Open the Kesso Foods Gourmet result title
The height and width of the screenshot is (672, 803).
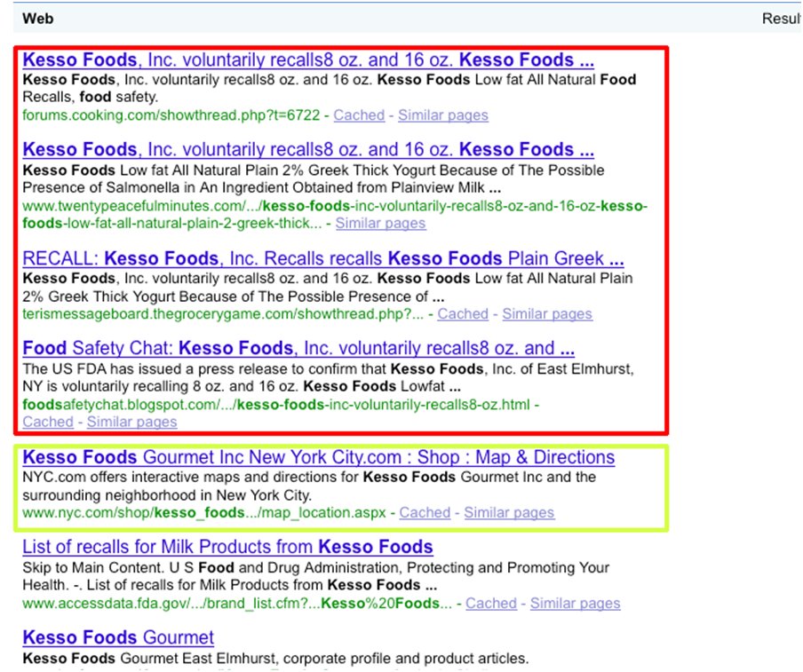118,637
